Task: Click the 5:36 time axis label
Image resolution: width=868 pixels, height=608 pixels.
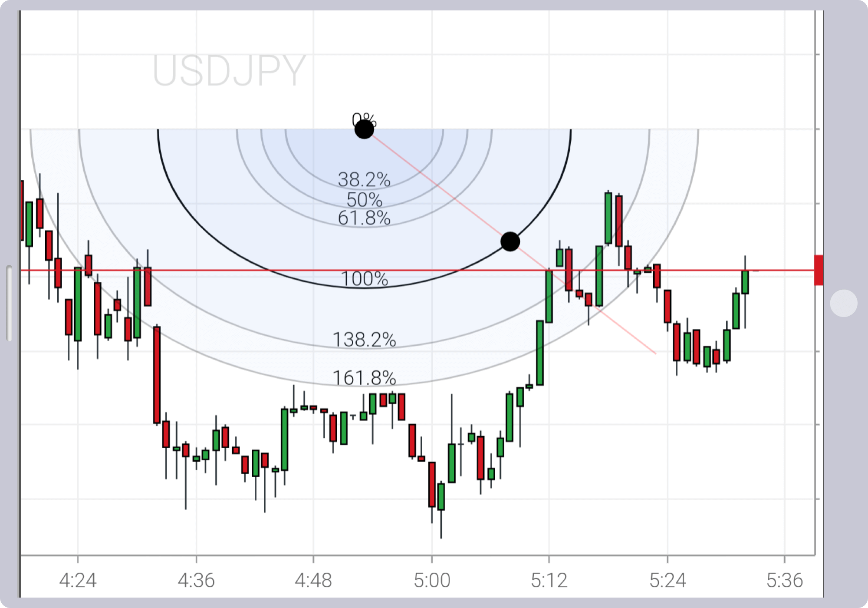Action: [x=785, y=580]
